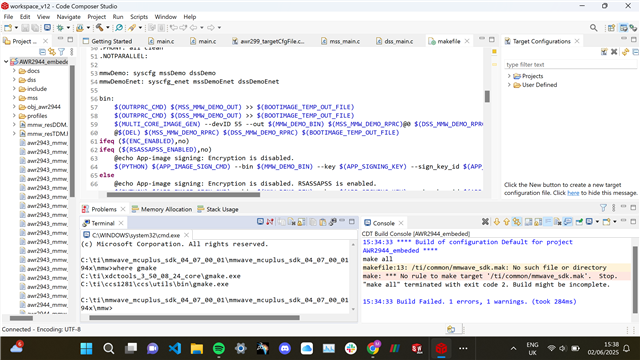This screenshot has width=640, height=360.
Task: Click the Problems view filter funnel icon
Action: 603,208
